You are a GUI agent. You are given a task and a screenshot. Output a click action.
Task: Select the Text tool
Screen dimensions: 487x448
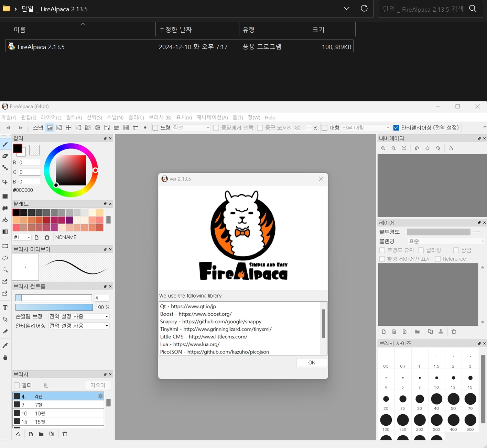5,307
